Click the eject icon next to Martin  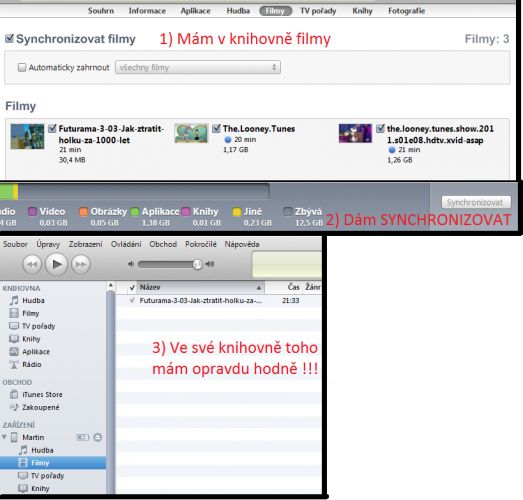tap(98, 437)
